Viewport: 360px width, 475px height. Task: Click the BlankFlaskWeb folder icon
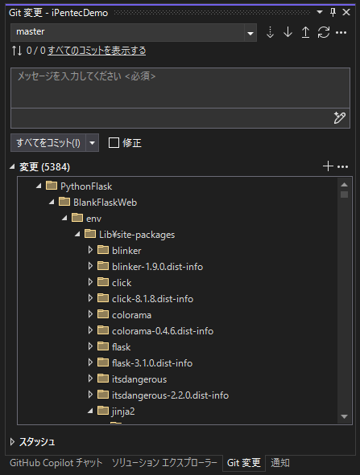click(64, 202)
